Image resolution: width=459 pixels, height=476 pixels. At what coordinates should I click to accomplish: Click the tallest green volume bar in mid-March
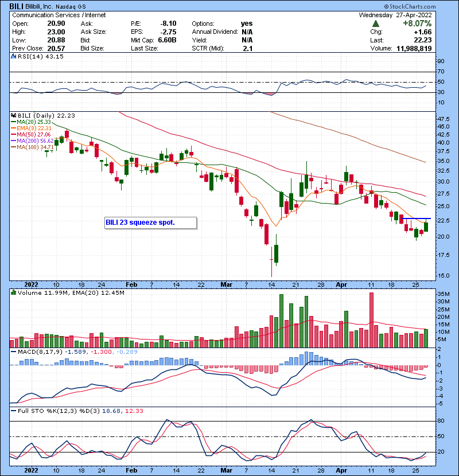pos(281,321)
